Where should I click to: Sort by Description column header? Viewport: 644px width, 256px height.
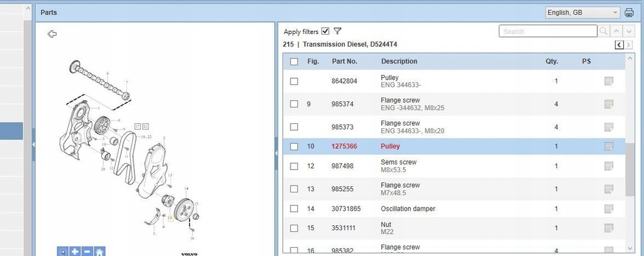coord(399,61)
